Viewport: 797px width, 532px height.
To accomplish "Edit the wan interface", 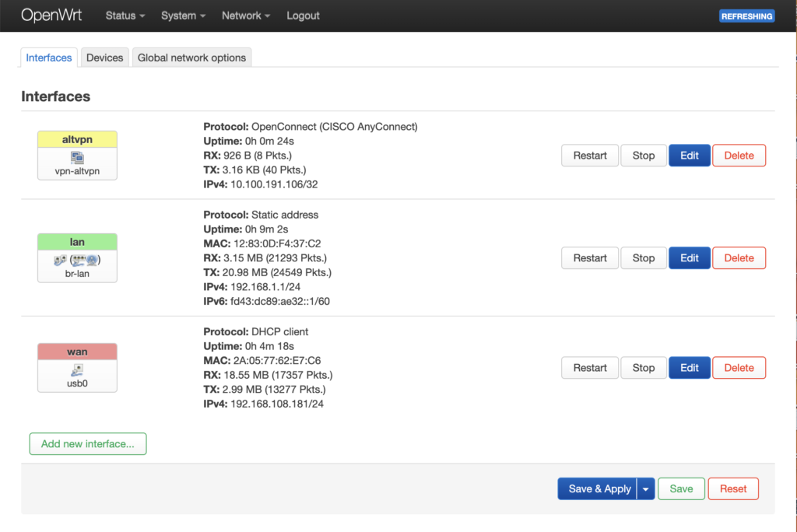I will [x=689, y=368].
